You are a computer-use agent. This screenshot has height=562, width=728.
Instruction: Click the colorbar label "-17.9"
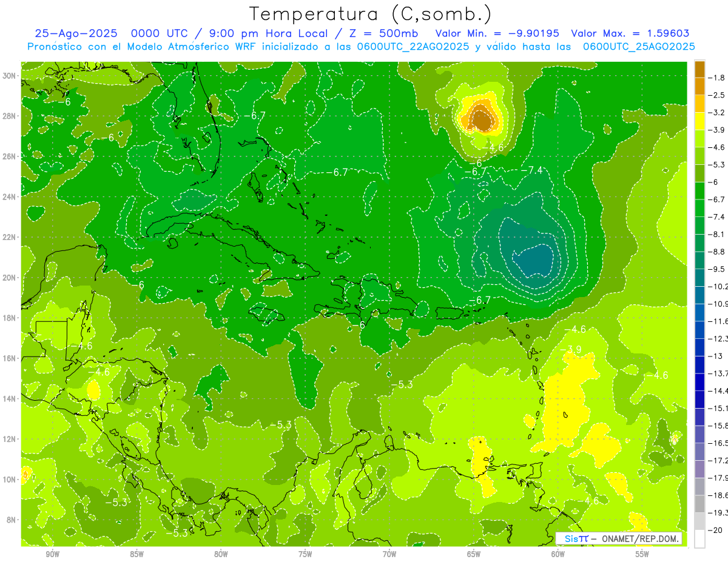(x=718, y=478)
